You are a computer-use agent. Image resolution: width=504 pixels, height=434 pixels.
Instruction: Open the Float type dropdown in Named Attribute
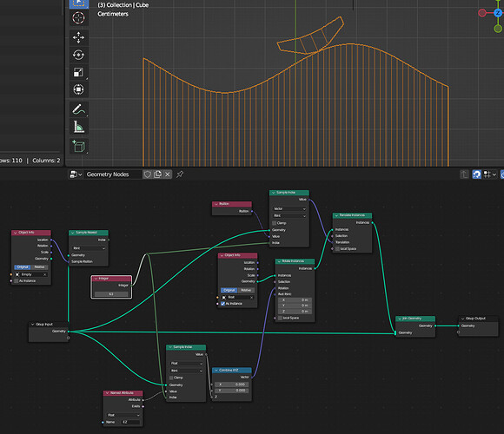point(123,415)
